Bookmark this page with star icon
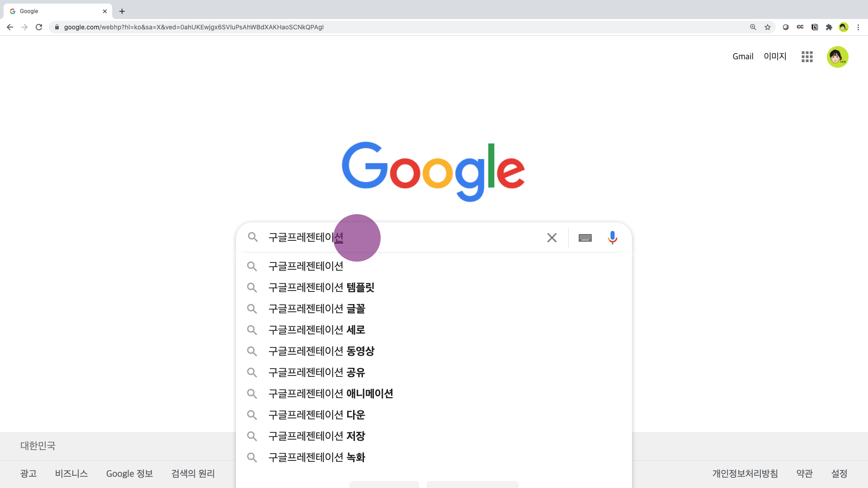The image size is (868, 488). [768, 27]
